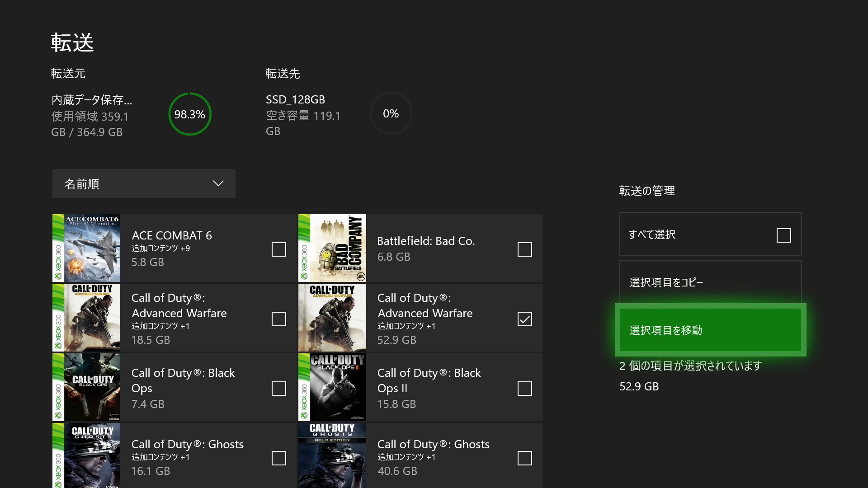Select Advanced Warfare 18.5 GB cover art

(86, 318)
